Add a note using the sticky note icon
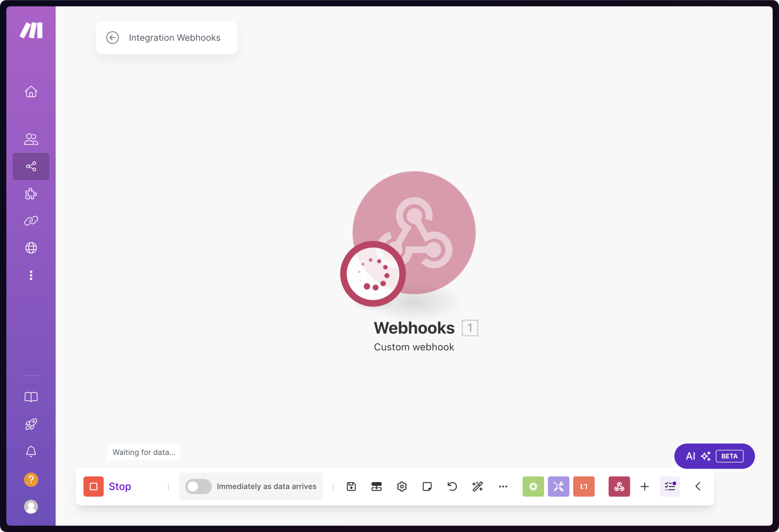Viewport: 779px width, 532px height. click(427, 486)
